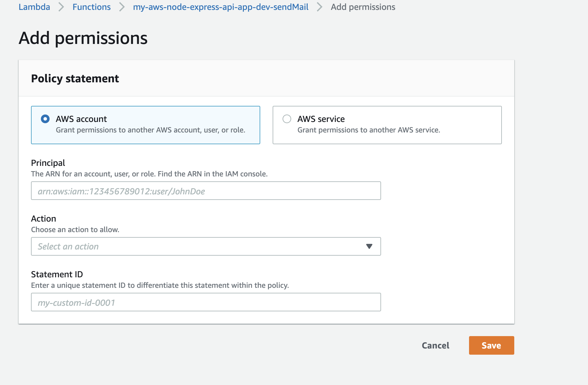Click the Action dropdown arrow icon
588x385 pixels.
tap(369, 246)
